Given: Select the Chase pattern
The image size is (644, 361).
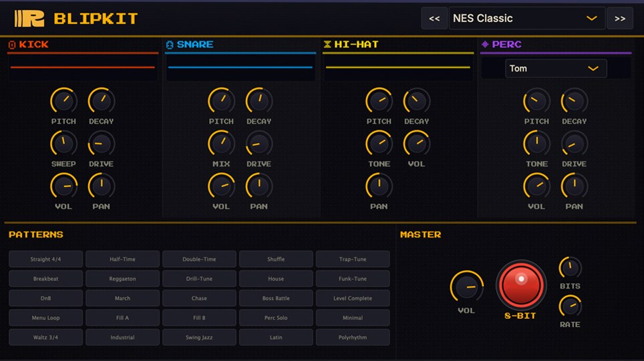Looking at the screenshot, I should click(199, 298).
